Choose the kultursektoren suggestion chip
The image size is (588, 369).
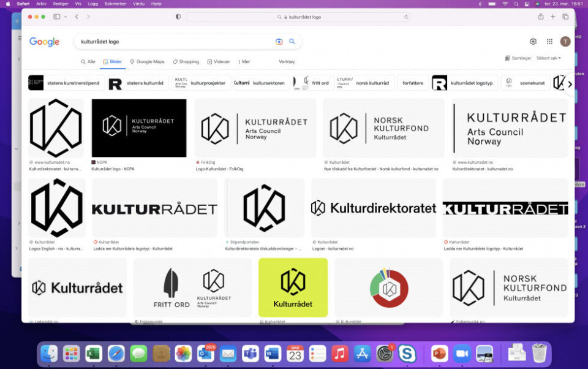262,83
